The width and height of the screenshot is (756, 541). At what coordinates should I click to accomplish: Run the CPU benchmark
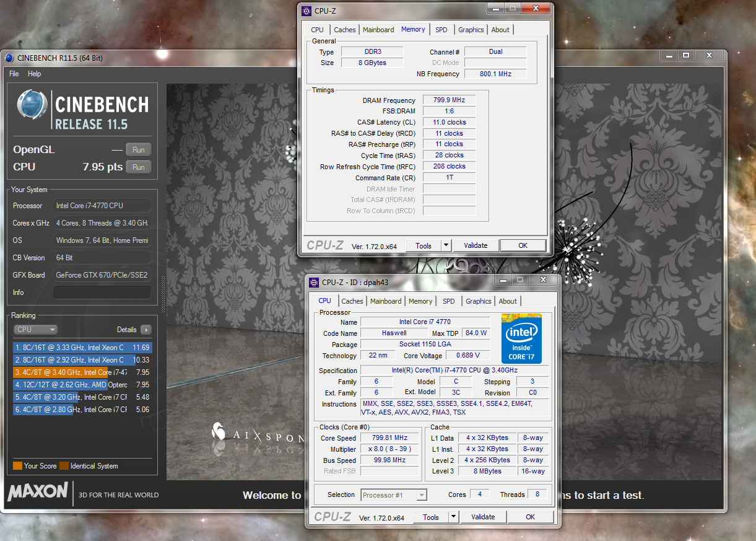tap(139, 167)
